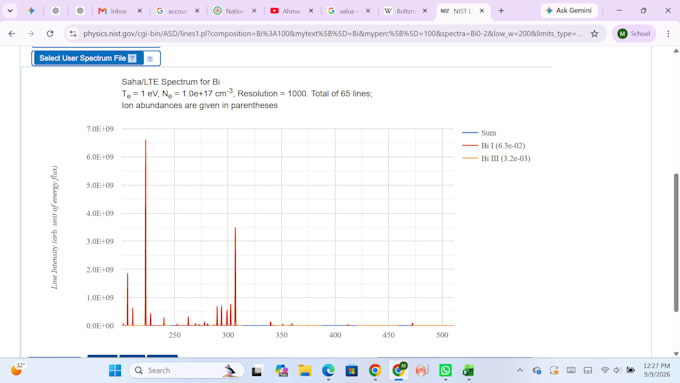Click the y-axis label 7.0E+09

click(x=100, y=129)
